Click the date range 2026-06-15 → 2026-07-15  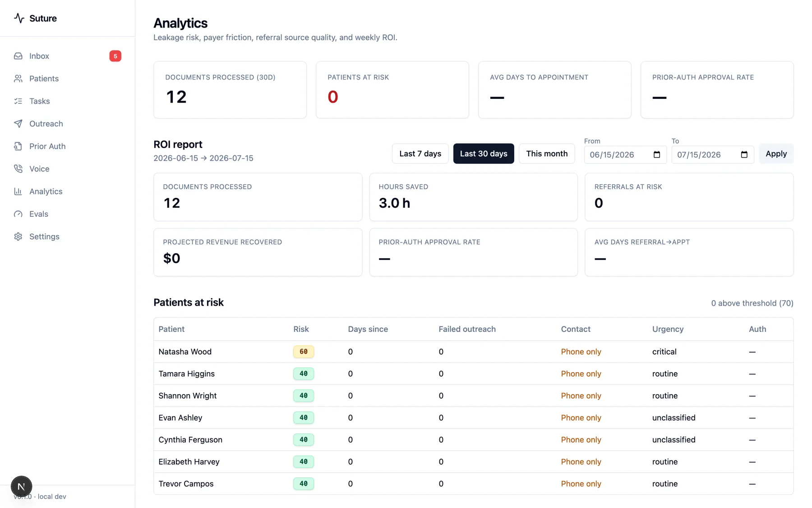[x=203, y=158]
